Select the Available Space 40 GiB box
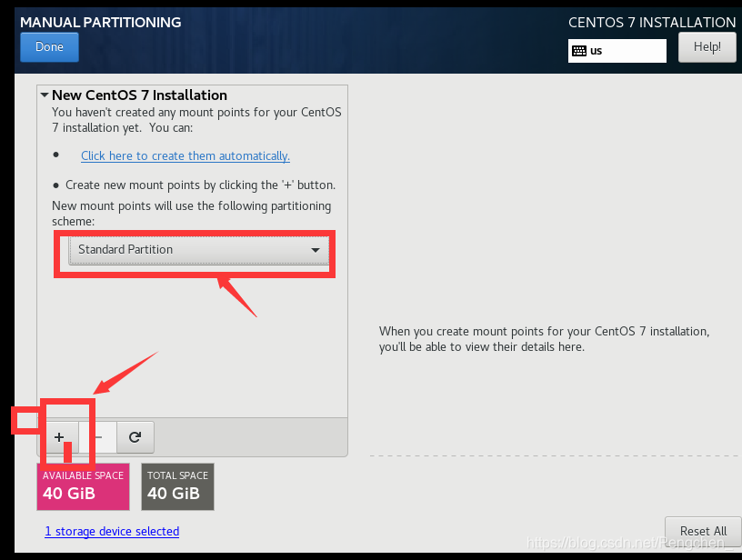742x560 pixels. point(84,486)
